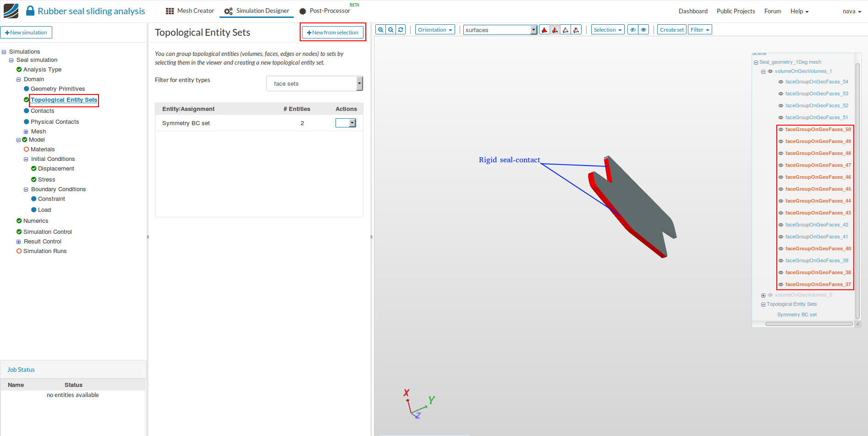This screenshot has width=868, height=436.
Task: Click the padlock icon beside project title
Action: [x=30, y=11]
